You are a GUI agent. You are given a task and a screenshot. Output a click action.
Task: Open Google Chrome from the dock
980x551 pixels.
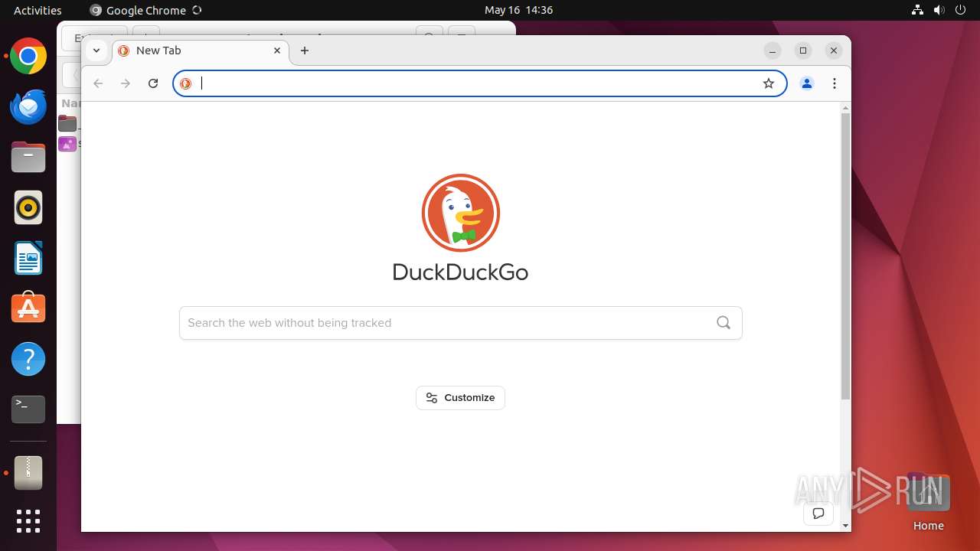tap(28, 57)
